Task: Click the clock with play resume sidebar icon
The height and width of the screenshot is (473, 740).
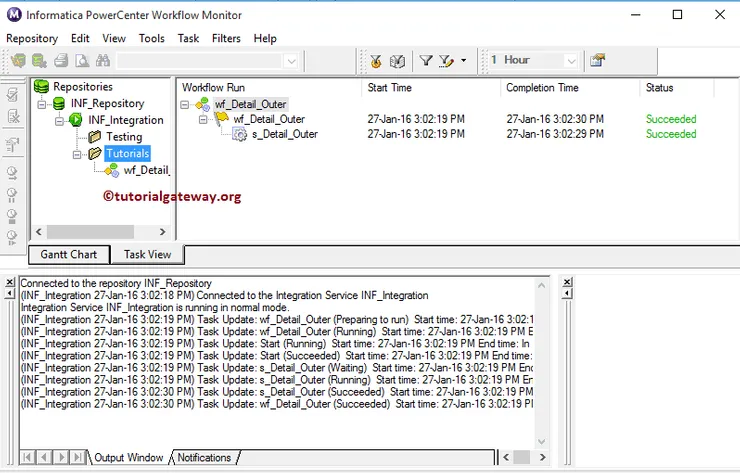Action: point(12,237)
